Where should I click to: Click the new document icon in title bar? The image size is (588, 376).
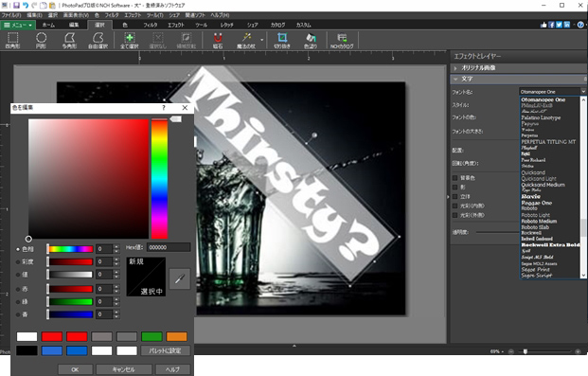click(44, 6)
